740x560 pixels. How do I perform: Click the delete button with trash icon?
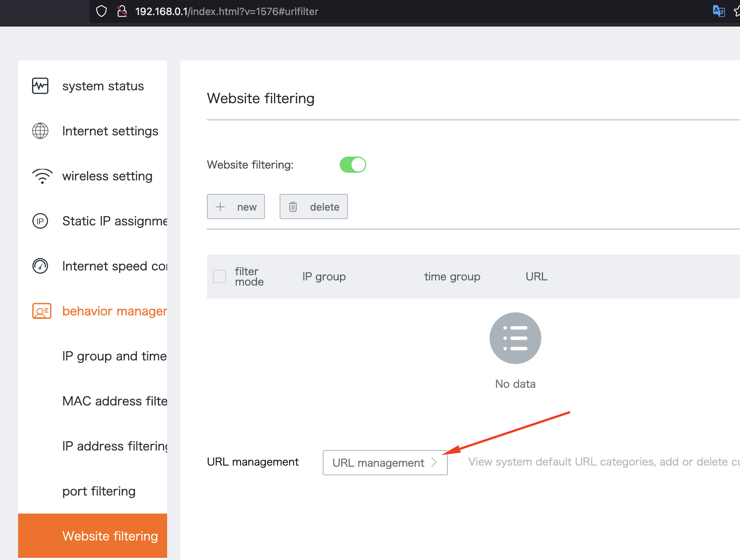tap(313, 207)
